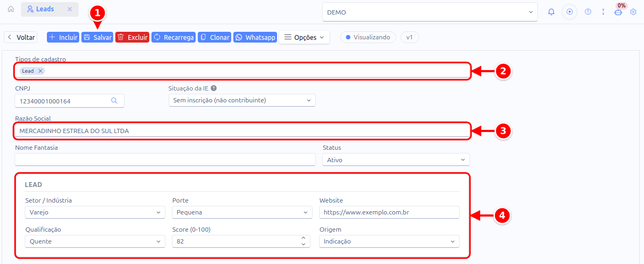Click the v1 version badge
This screenshot has width=644, height=264.
410,37
